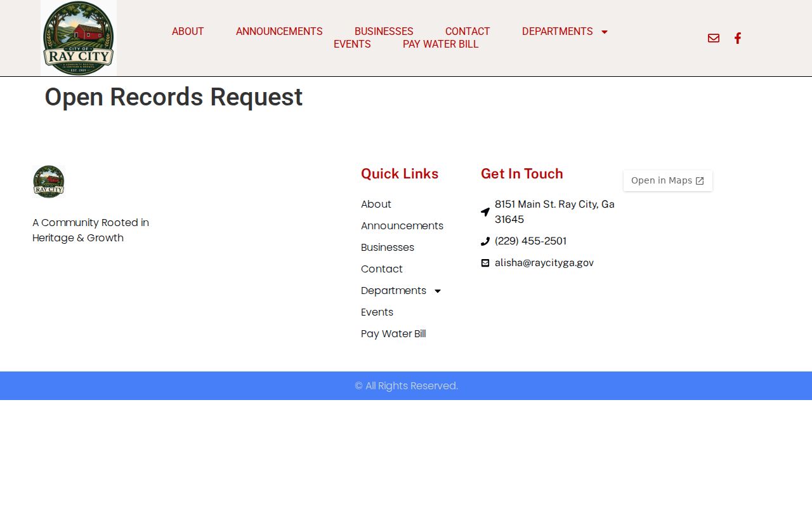Go to Announcements in the top navigation
The height and width of the screenshot is (508, 812).
point(279,32)
